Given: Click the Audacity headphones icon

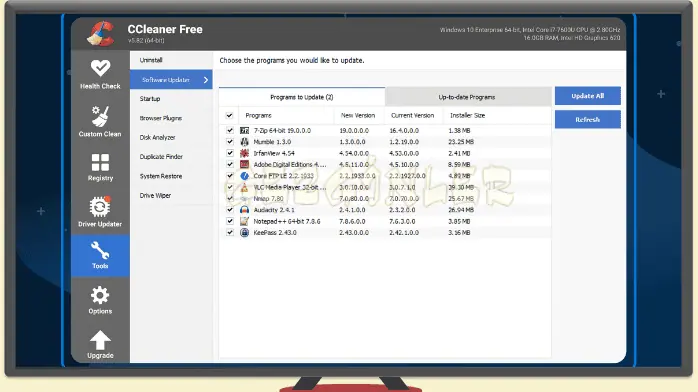Looking at the screenshot, I should point(244,210).
